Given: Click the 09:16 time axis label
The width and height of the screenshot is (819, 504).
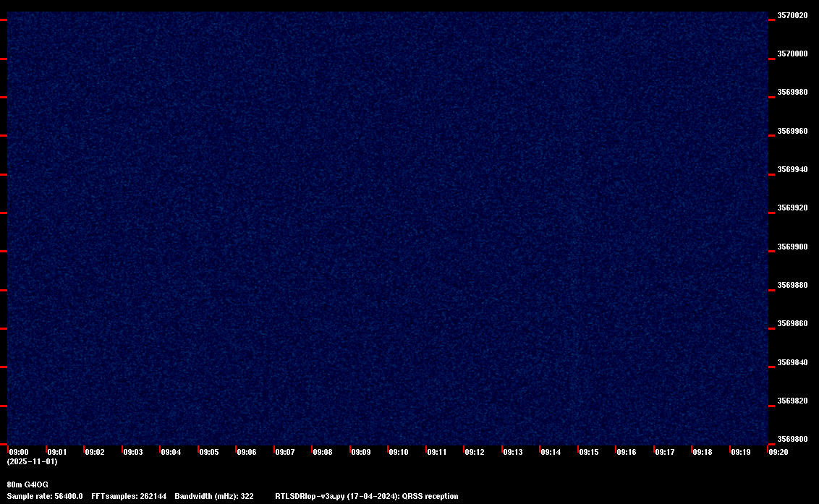Looking at the screenshot, I should click(627, 452).
